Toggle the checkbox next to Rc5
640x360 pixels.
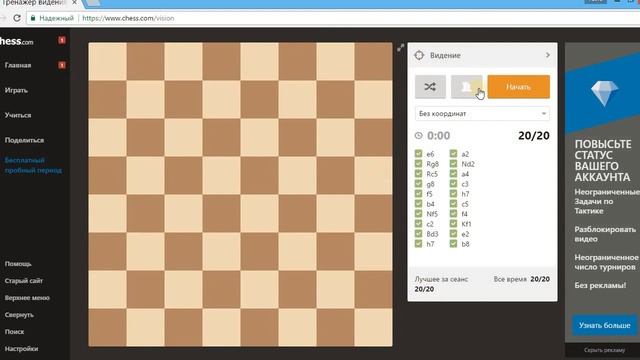[418, 174]
